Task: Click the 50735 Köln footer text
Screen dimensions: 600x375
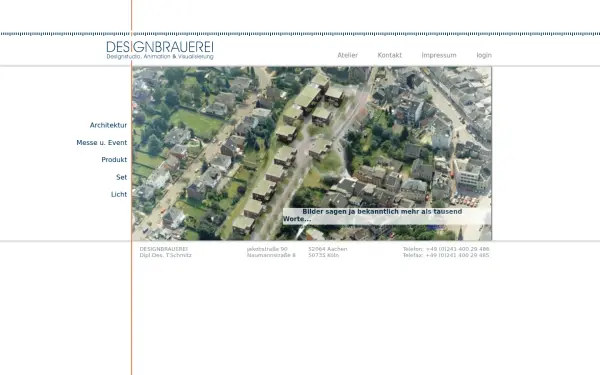Action: tap(323, 255)
